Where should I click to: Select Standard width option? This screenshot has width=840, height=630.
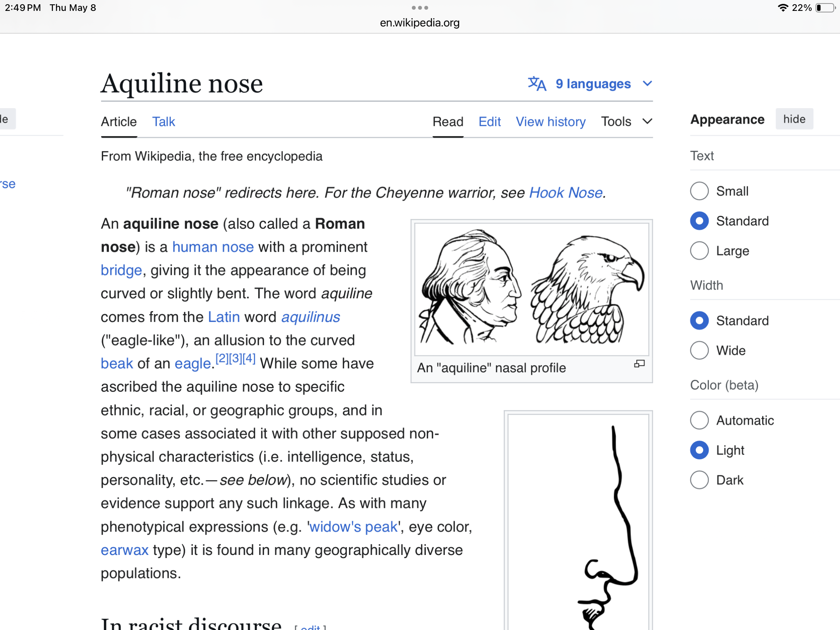click(x=699, y=320)
